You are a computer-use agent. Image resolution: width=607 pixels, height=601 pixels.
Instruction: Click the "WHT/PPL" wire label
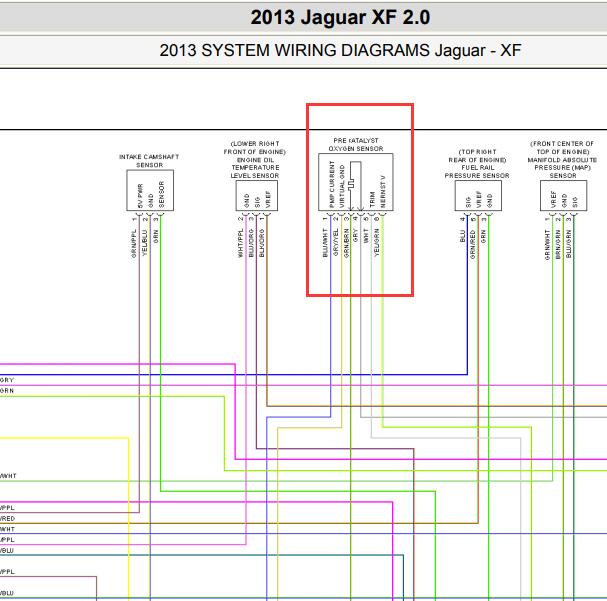coord(240,243)
